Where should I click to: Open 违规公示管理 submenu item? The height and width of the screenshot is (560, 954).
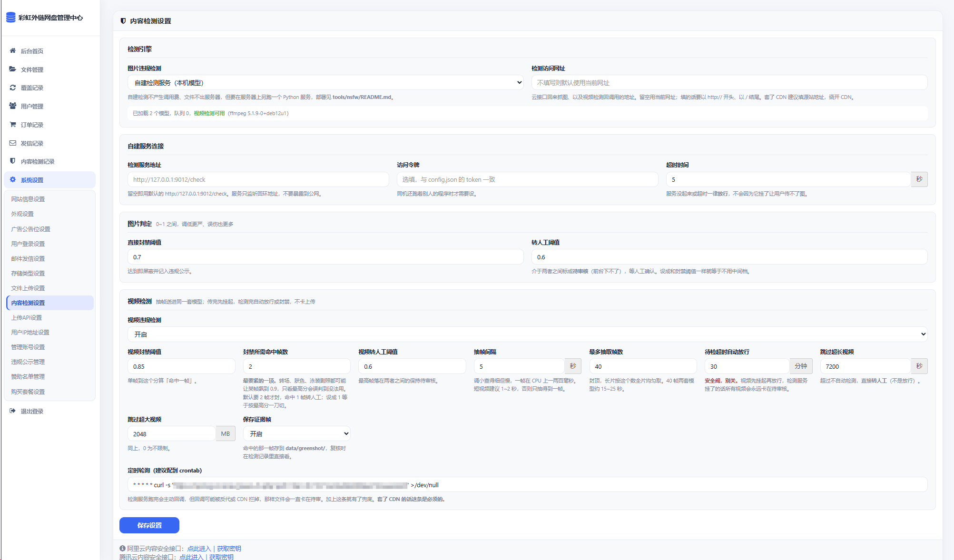(x=28, y=362)
